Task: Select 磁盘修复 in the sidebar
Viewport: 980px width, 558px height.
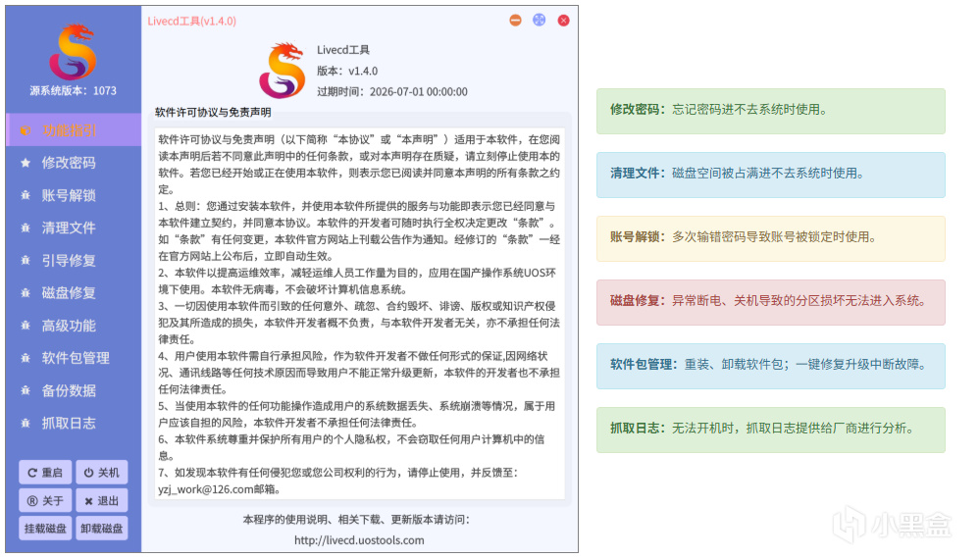Action: pos(74,292)
